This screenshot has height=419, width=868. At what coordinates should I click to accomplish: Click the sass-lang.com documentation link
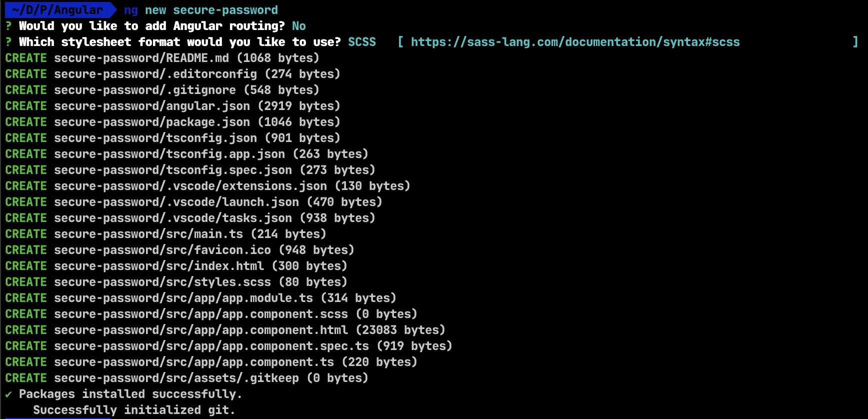(x=575, y=42)
